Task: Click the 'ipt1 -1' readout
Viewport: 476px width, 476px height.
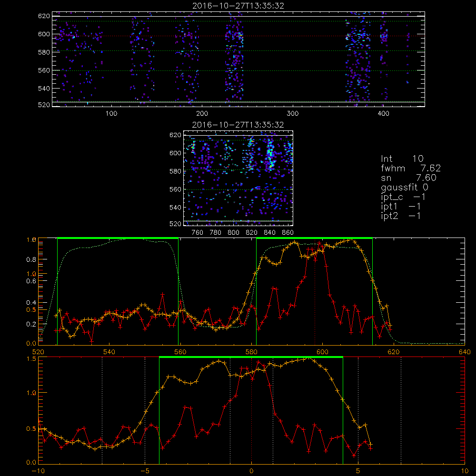Action: (401, 207)
